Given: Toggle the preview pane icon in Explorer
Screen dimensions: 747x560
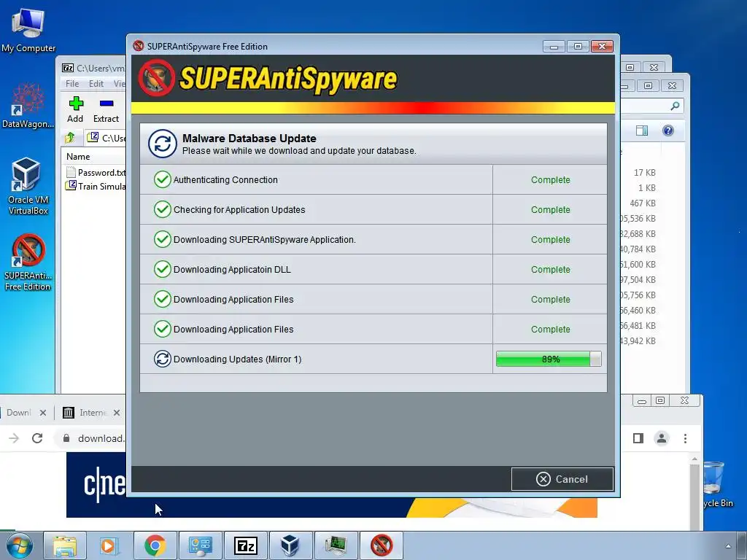Looking at the screenshot, I should click(642, 131).
